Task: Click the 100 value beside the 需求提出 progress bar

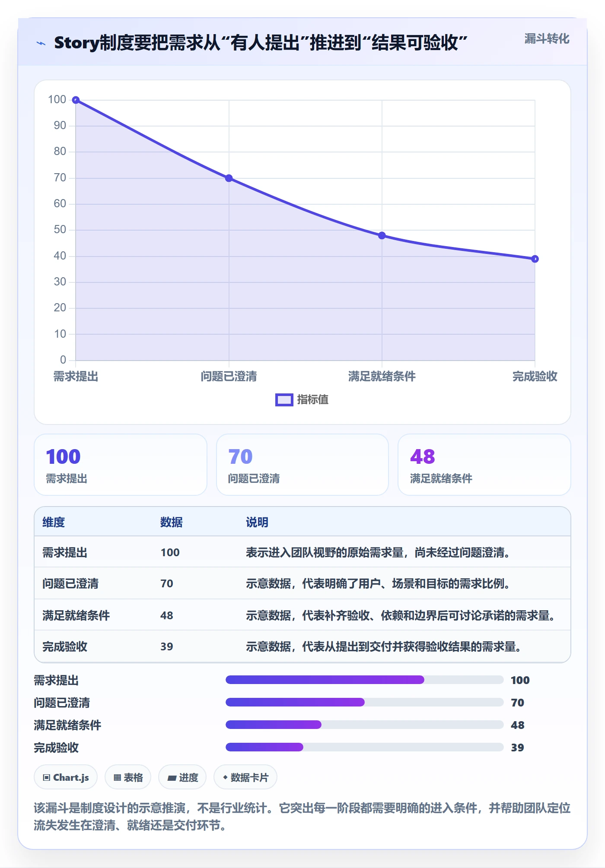Action: tap(520, 681)
